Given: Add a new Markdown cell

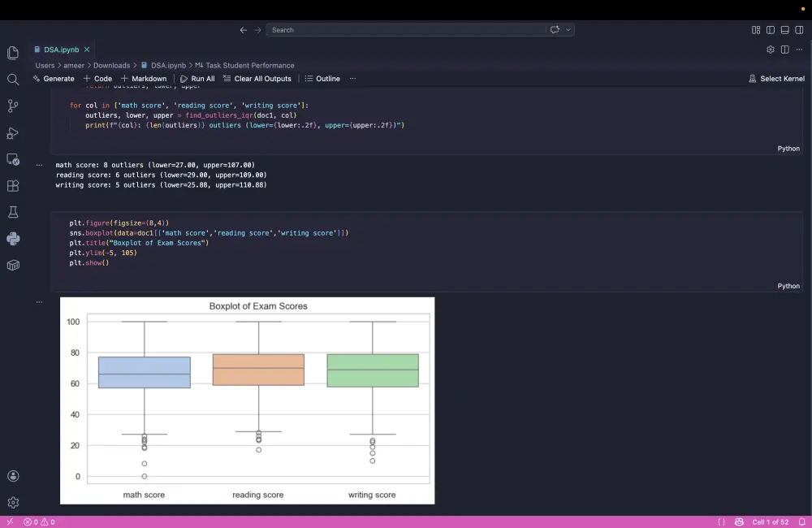Looking at the screenshot, I should click(x=144, y=79).
